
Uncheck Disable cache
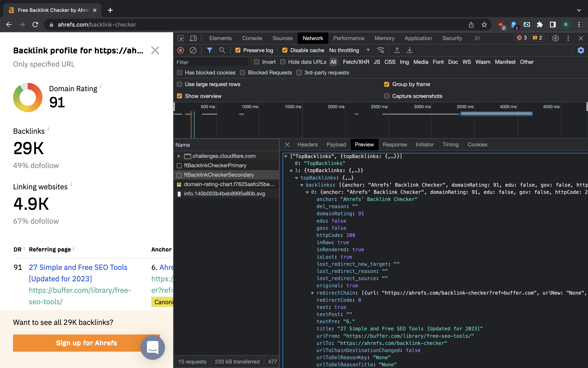[285, 50]
